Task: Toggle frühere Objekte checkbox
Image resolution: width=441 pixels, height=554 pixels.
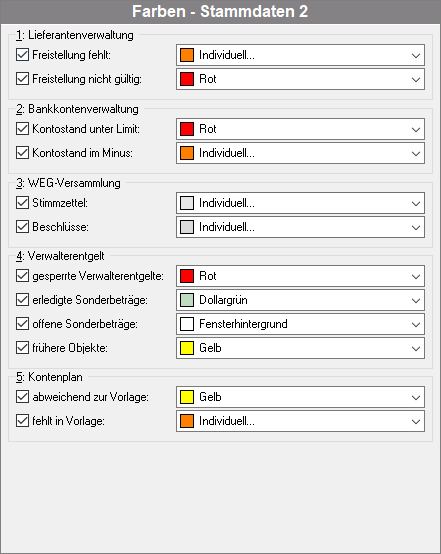Action: pyautogui.click(x=22, y=348)
